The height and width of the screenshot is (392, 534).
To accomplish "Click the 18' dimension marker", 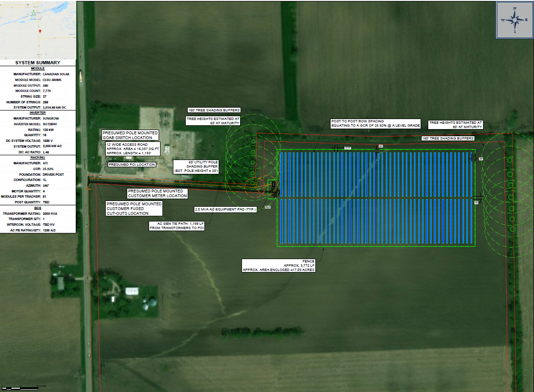I will coord(475,202).
